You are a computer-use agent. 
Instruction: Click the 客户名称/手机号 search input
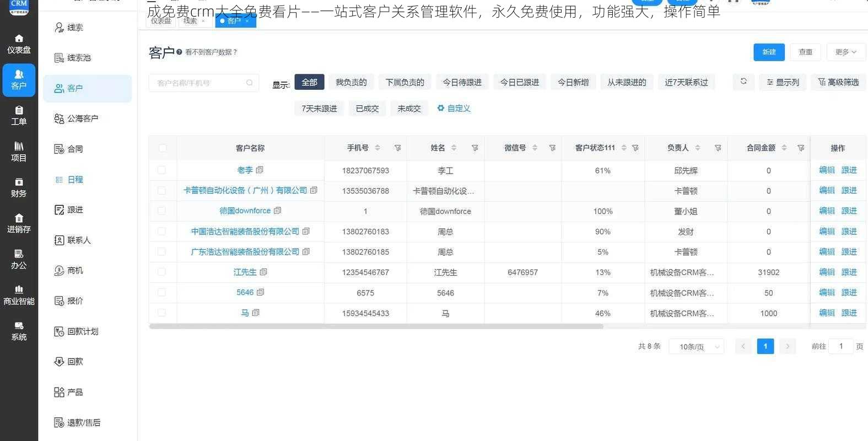(x=204, y=83)
